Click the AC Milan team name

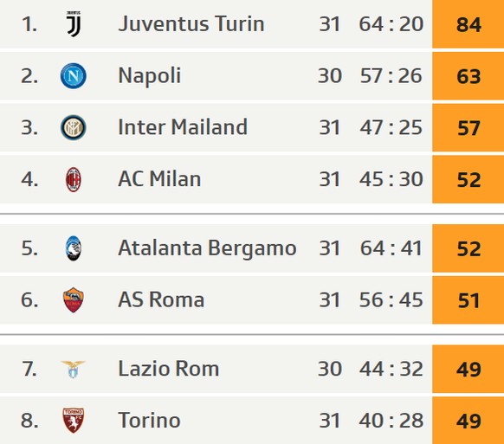(x=159, y=179)
